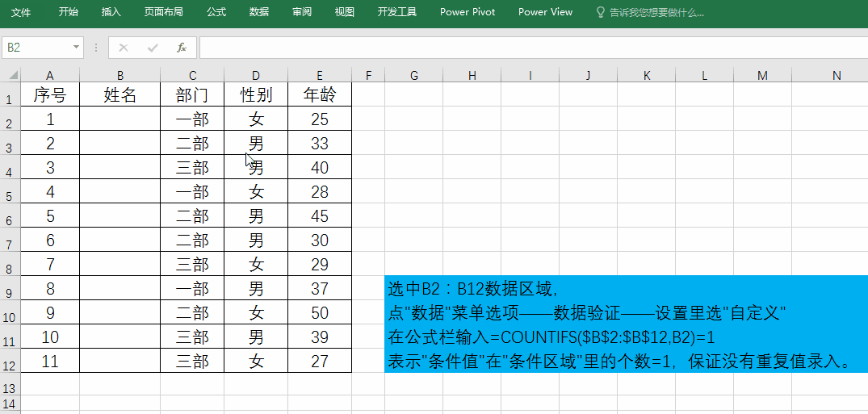Click the age cell showing 40

[320, 167]
